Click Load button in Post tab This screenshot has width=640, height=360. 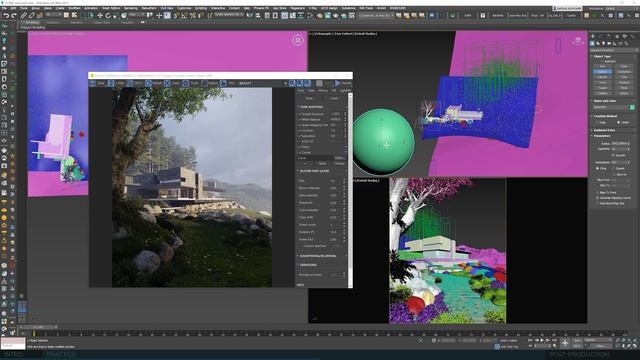pyautogui.click(x=334, y=98)
